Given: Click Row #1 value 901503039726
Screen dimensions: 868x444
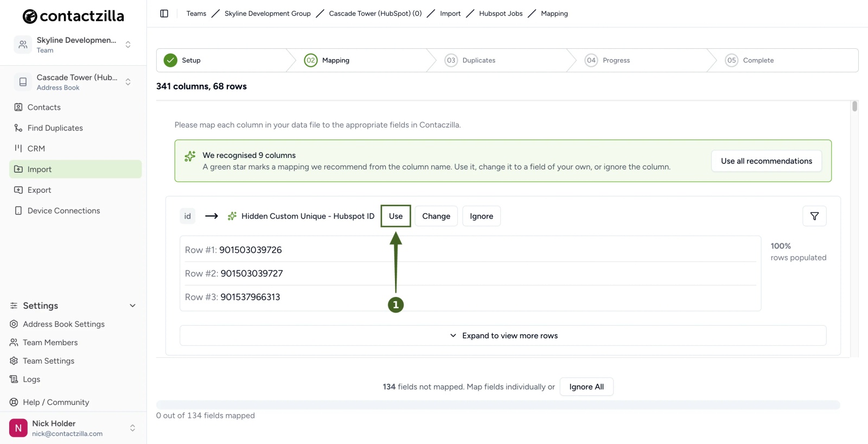Looking at the screenshot, I should (251, 250).
